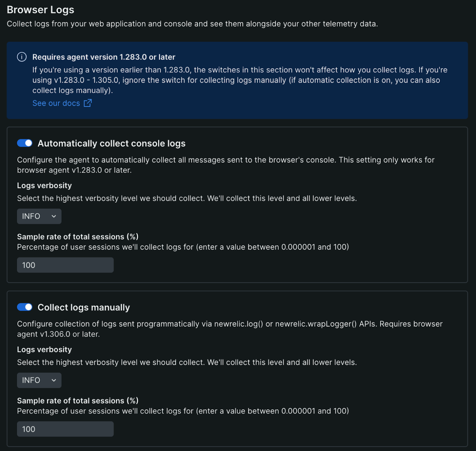Click the manual logs sample rate field
Screen dimensions: 476x451
[x=65, y=429]
